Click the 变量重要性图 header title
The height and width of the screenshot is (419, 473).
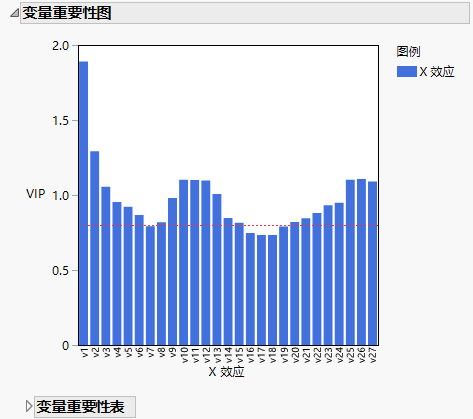67,13
